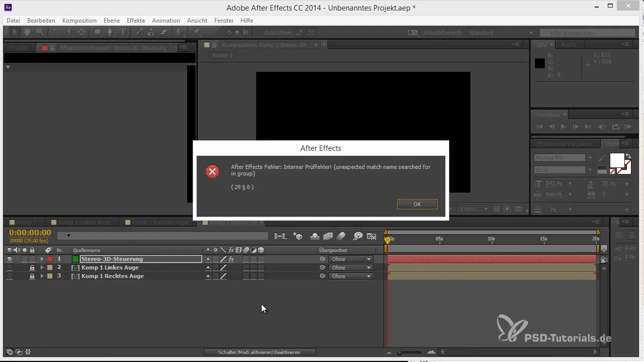Enable motion blur timeline icon
The image size is (644, 362).
click(342, 236)
